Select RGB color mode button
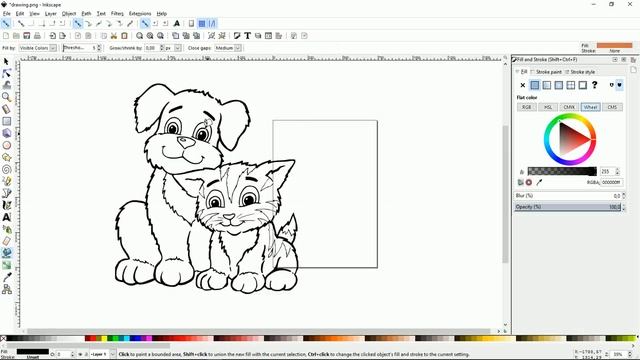 [527, 107]
